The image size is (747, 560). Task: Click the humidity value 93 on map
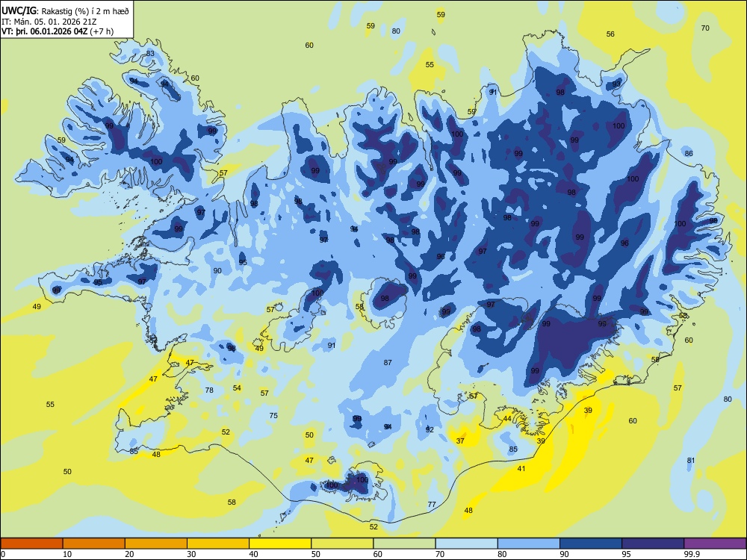(616, 84)
